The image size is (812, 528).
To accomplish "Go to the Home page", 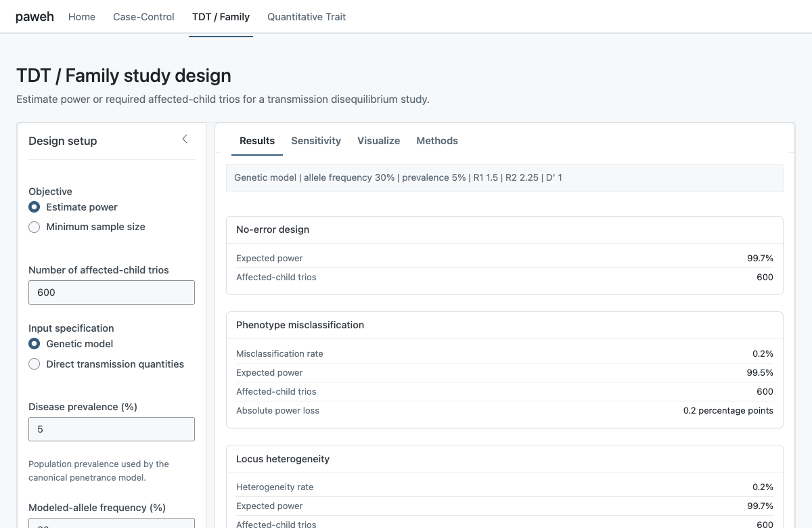I will tap(82, 17).
